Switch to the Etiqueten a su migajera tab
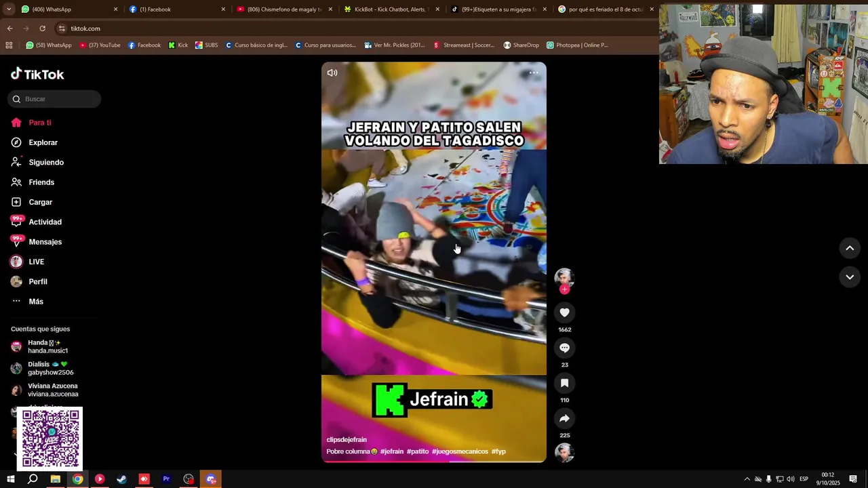The width and height of the screenshot is (868, 488). tap(498, 9)
